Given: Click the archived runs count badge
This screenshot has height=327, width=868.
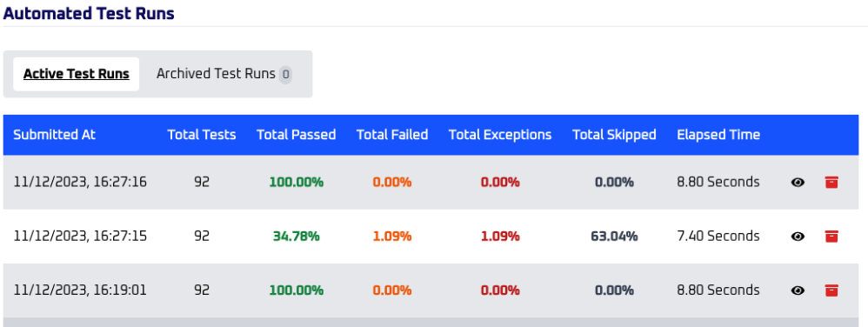Looking at the screenshot, I should [285, 74].
